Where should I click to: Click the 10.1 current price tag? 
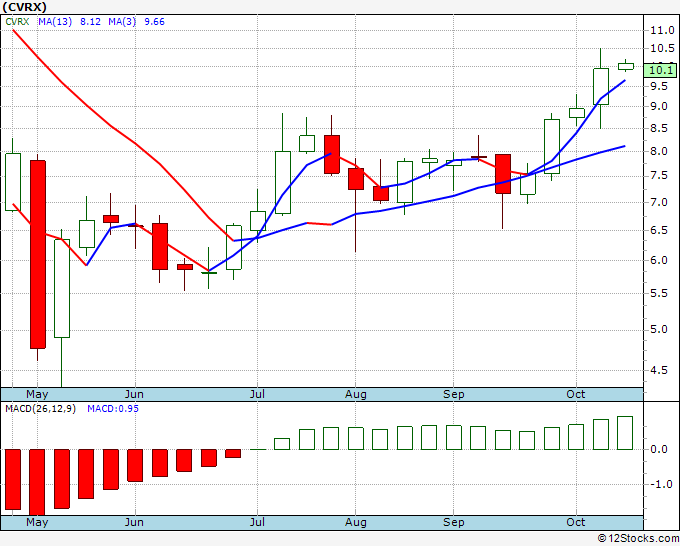pyautogui.click(x=660, y=70)
